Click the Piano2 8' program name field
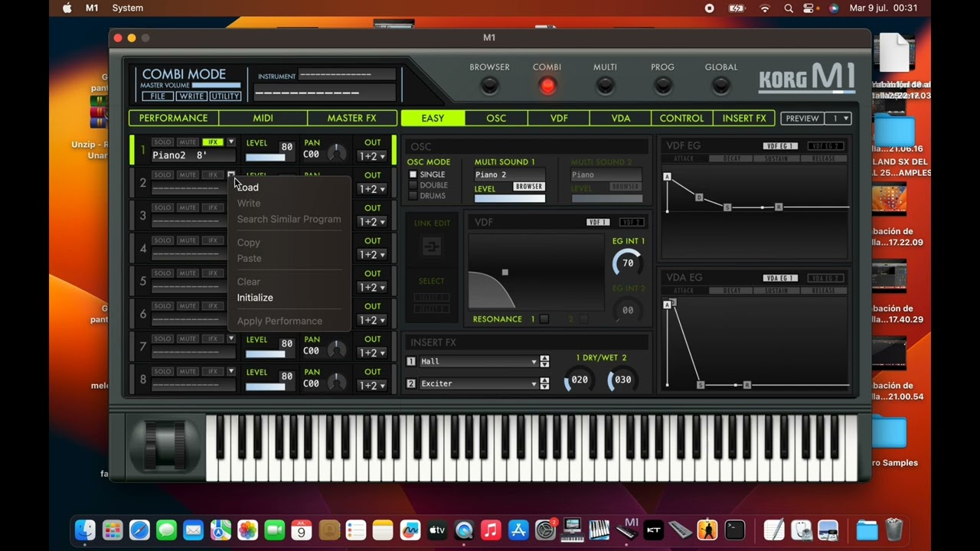The width and height of the screenshot is (980, 551). tap(194, 155)
